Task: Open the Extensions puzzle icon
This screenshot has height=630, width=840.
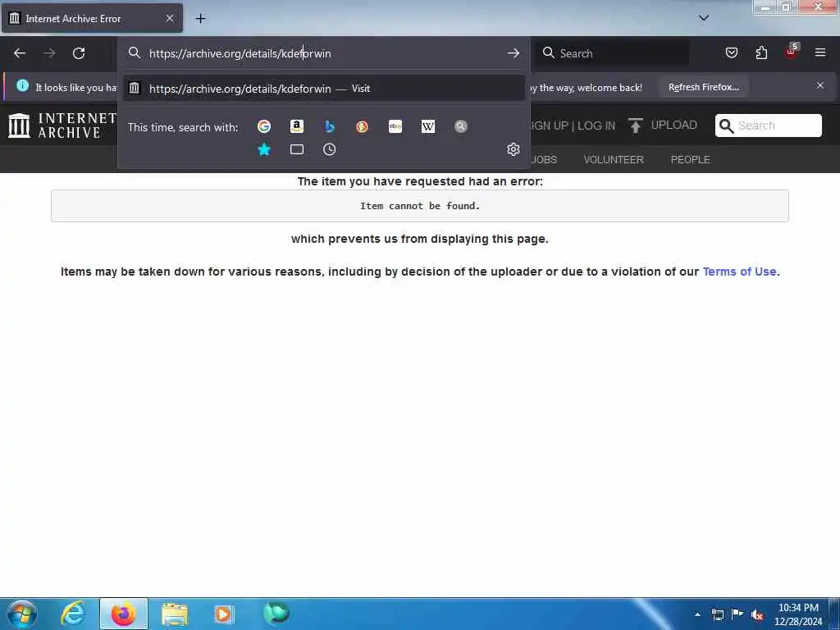Action: click(761, 52)
